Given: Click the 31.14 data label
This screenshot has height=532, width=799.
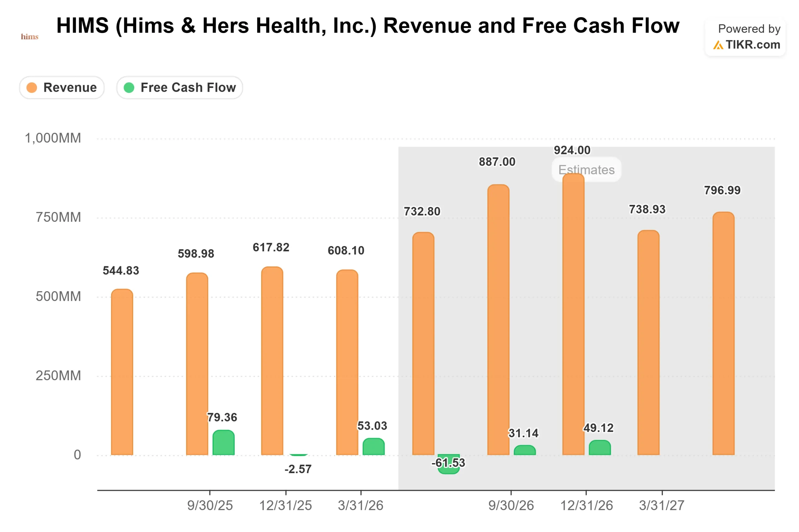Looking at the screenshot, I should 524,433.
